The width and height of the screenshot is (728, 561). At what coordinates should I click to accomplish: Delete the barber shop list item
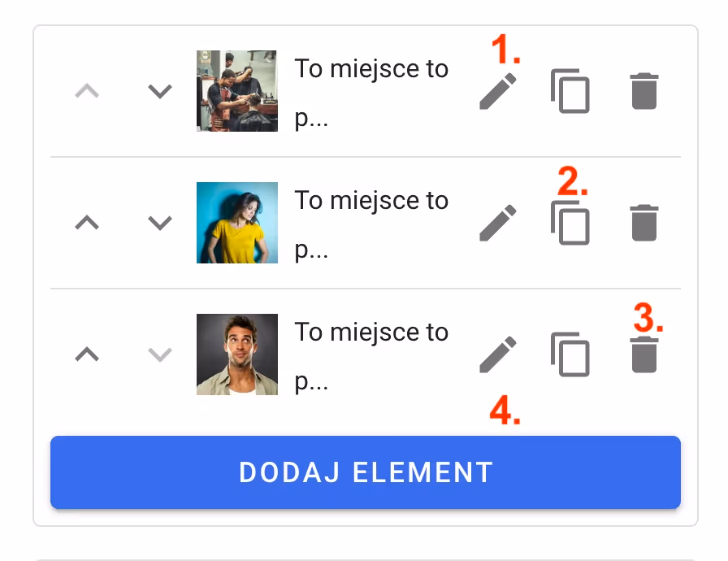[644, 91]
